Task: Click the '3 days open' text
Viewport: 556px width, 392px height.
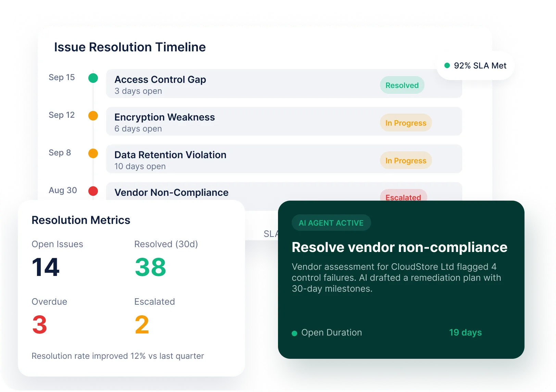Action: coord(138,91)
